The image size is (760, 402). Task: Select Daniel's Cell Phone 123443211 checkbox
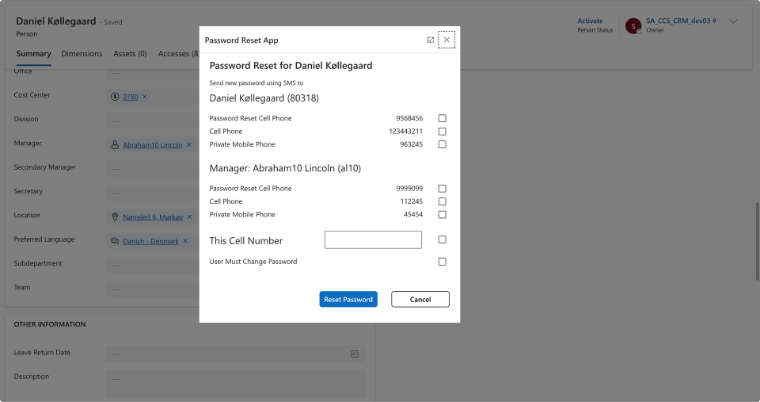click(x=442, y=131)
